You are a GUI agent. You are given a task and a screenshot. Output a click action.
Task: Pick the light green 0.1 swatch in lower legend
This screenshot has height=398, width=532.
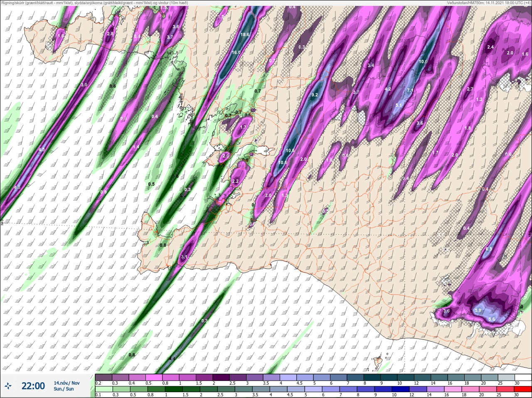point(103,389)
